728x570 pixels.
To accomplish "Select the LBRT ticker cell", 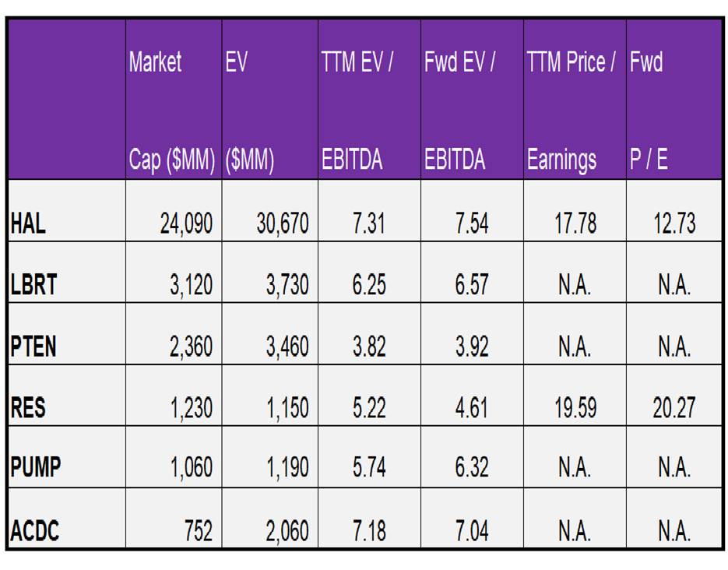I will pyautogui.click(x=34, y=285).
